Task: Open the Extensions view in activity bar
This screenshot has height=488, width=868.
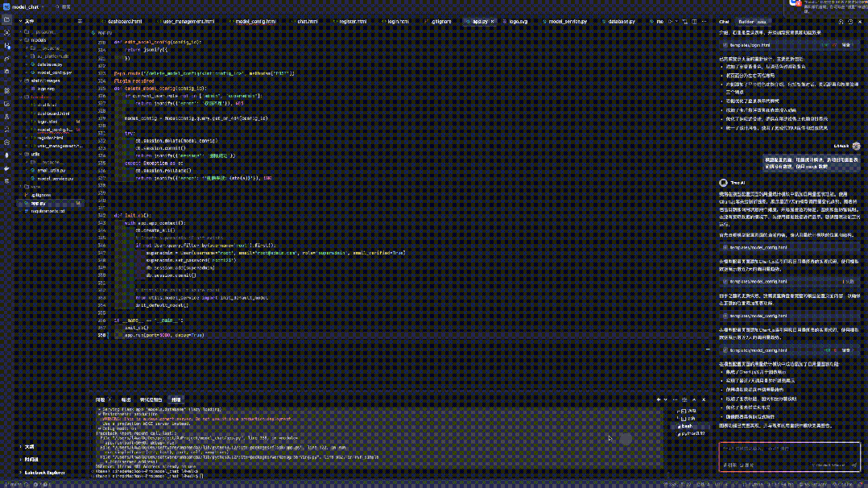Action: (7, 91)
